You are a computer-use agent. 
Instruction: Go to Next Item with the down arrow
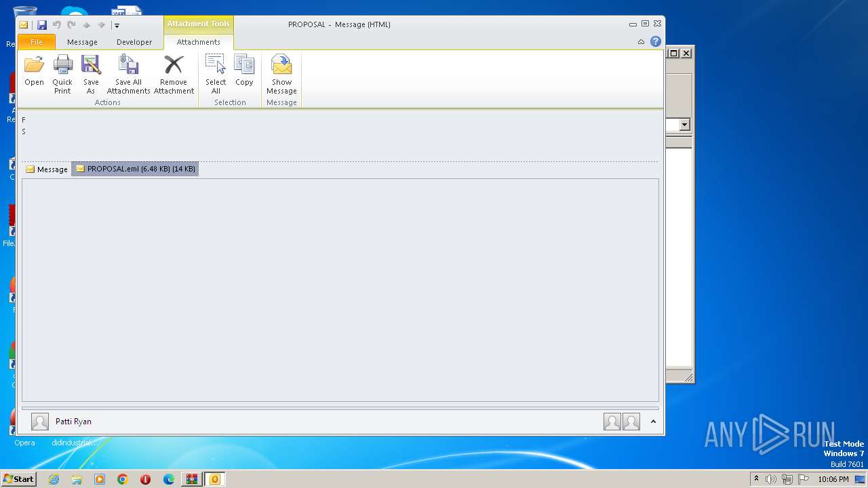point(101,25)
